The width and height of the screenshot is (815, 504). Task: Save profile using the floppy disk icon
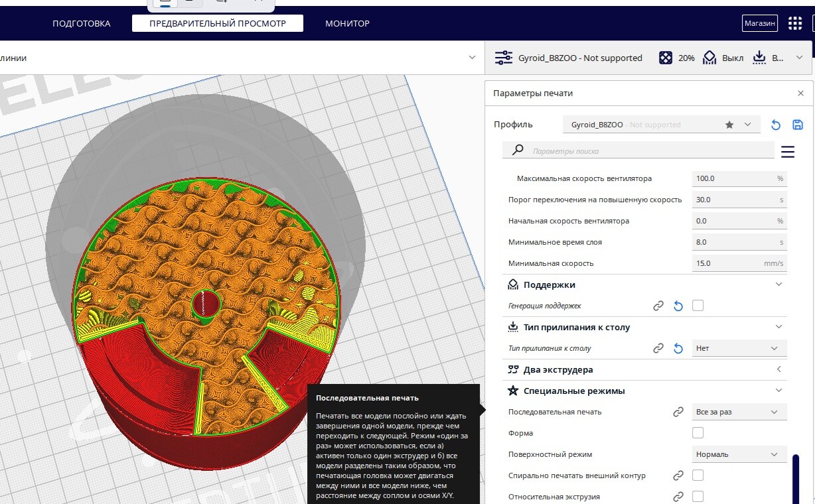point(798,125)
